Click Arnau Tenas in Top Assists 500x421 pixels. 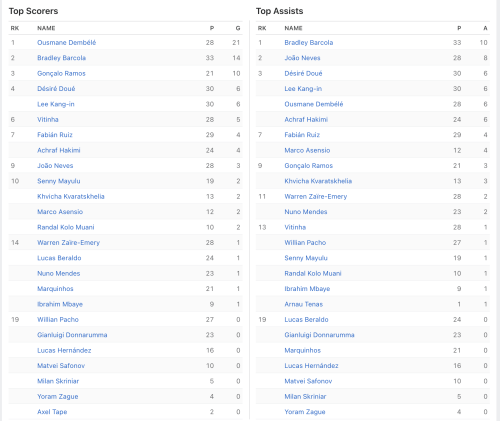click(x=304, y=304)
